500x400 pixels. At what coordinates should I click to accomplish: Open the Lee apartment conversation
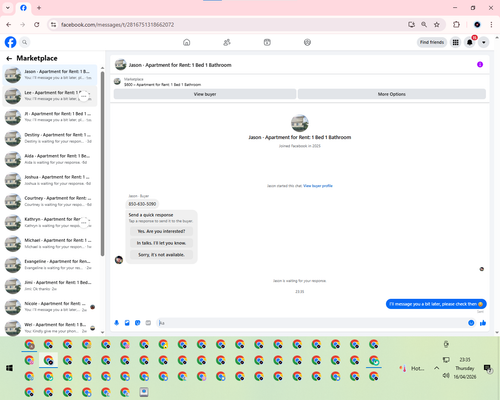(x=50, y=96)
